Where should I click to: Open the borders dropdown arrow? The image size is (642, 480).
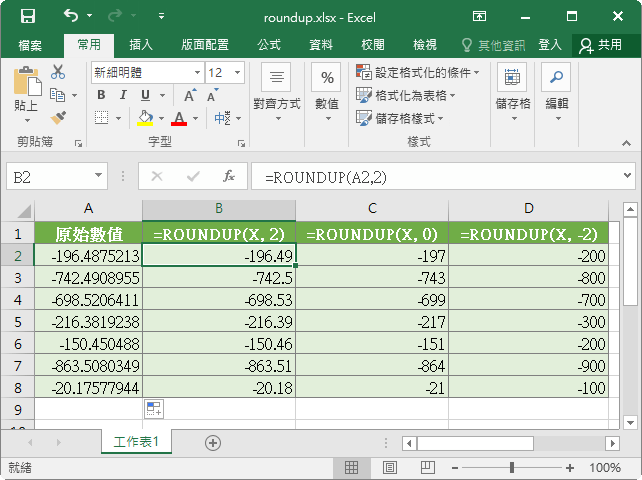click(118, 118)
